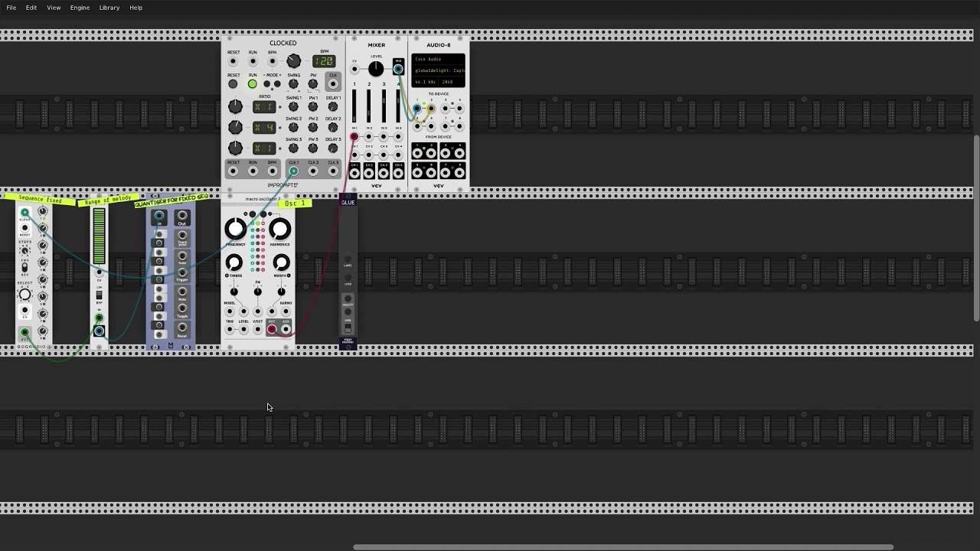Click the macro oscillator AUX jack

[x=286, y=330]
